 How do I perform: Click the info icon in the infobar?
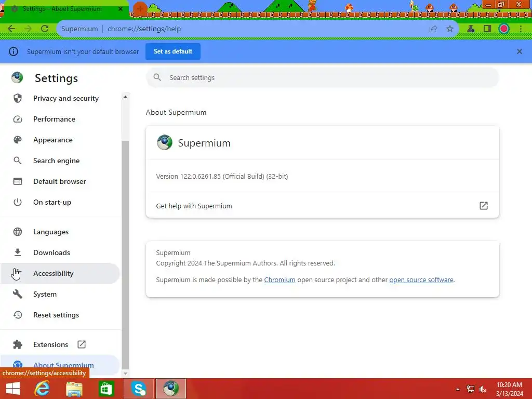pyautogui.click(x=14, y=51)
